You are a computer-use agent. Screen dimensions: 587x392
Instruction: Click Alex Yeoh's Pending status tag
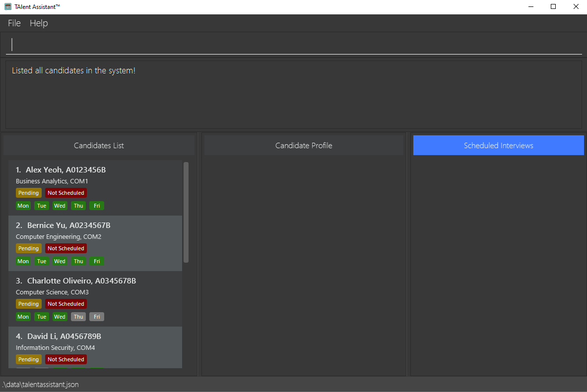click(28, 193)
